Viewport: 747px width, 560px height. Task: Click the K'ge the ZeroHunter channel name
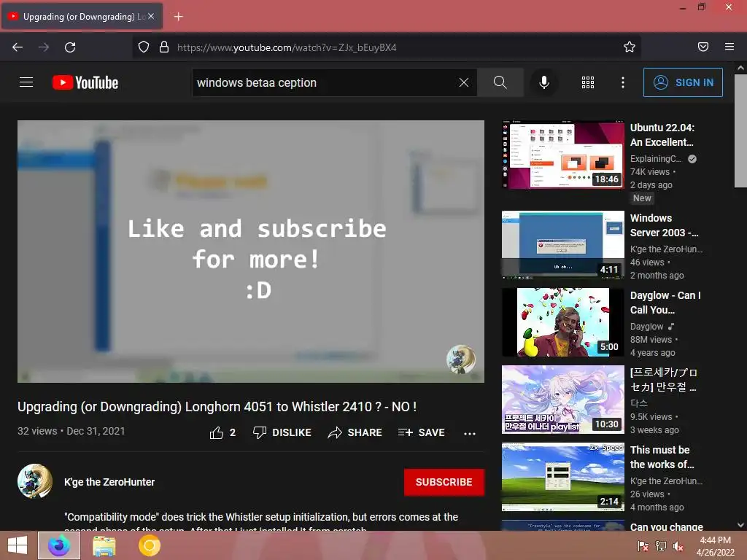109,482
